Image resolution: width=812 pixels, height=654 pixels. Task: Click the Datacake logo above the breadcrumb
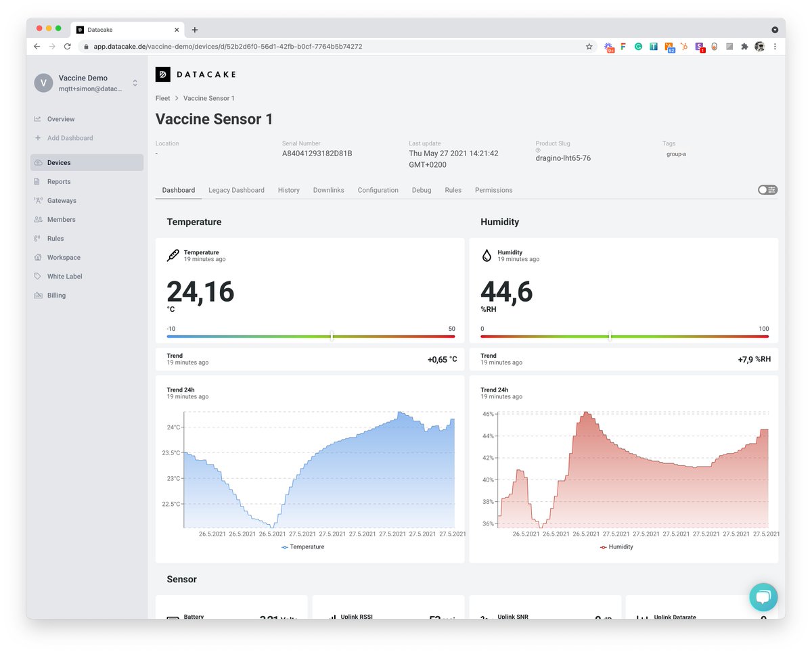click(x=196, y=74)
